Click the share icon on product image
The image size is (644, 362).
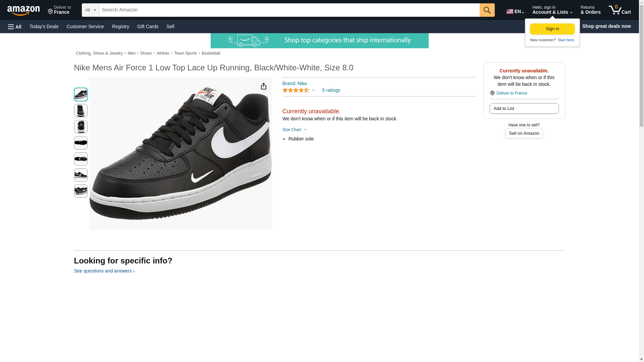(x=264, y=86)
